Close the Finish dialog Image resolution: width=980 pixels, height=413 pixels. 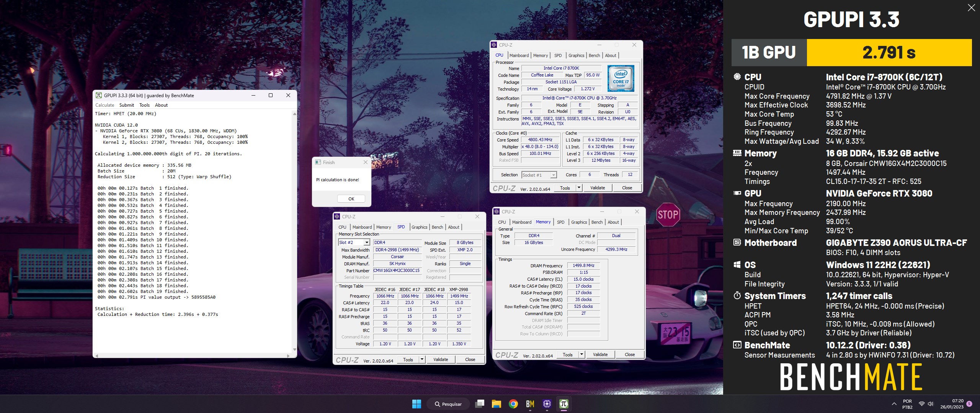click(365, 162)
